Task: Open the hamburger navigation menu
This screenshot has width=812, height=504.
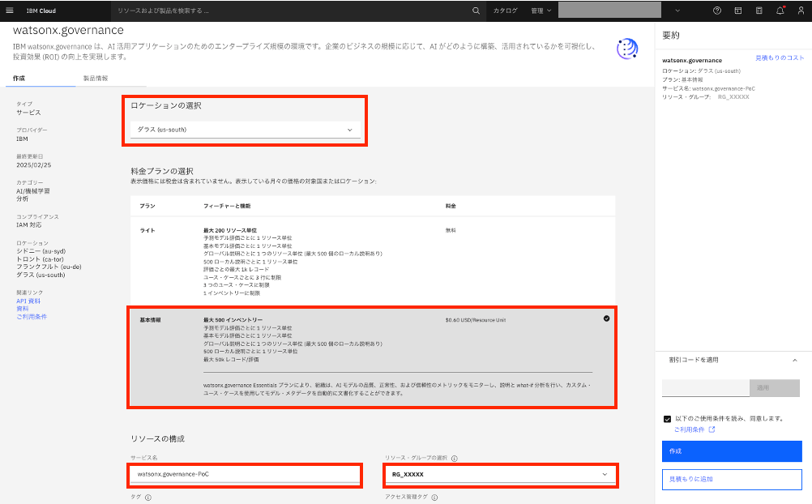Action: (10, 11)
